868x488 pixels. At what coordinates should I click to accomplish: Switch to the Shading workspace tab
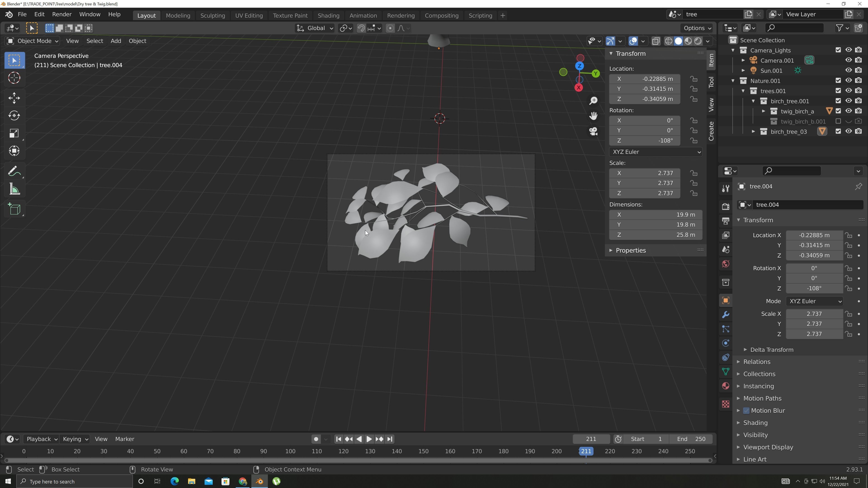[328, 16]
